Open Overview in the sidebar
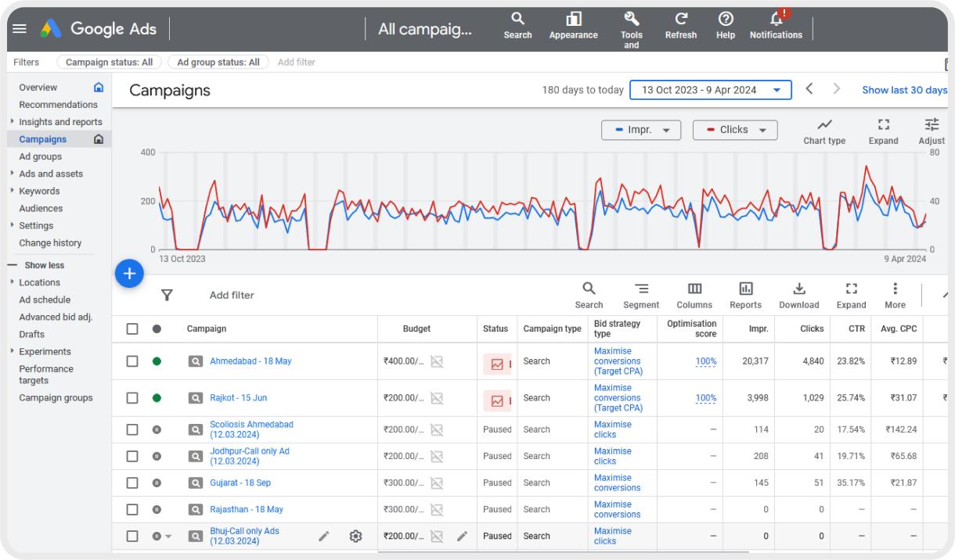Image resolution: width=955 pixels, height=560 pixels. pos(38,88)
